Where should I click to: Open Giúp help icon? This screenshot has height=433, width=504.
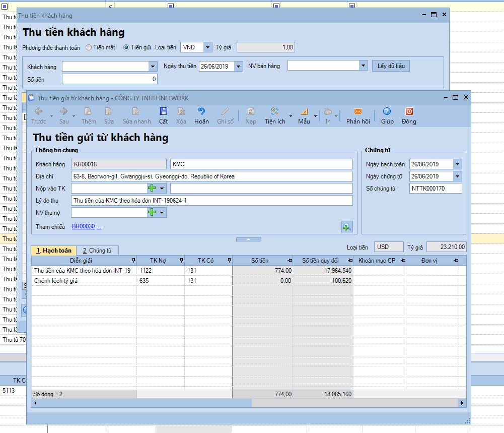point(387,112)
